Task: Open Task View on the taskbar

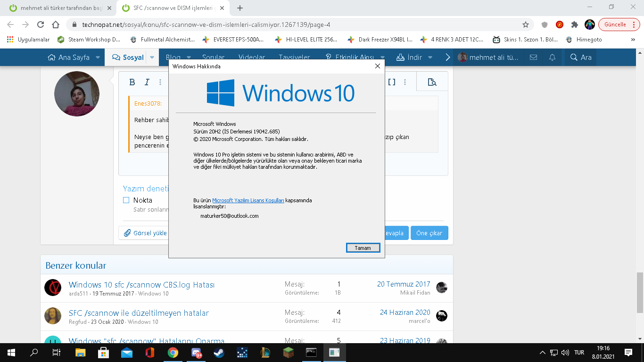Action: (57, 352)
